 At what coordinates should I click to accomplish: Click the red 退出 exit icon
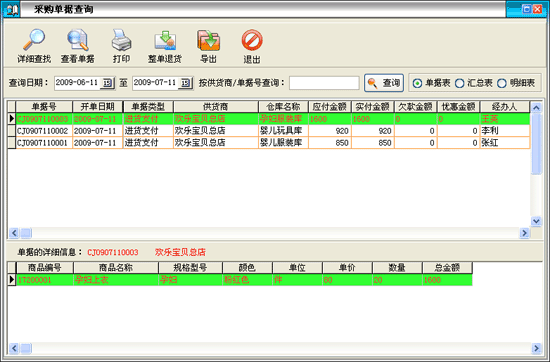pos(252,40)
